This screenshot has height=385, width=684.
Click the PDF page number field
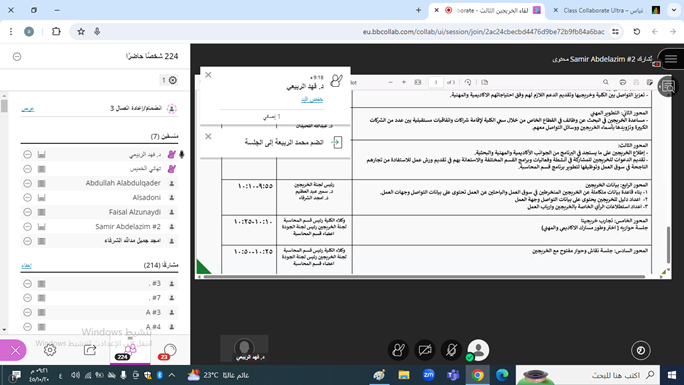point(435,82)
